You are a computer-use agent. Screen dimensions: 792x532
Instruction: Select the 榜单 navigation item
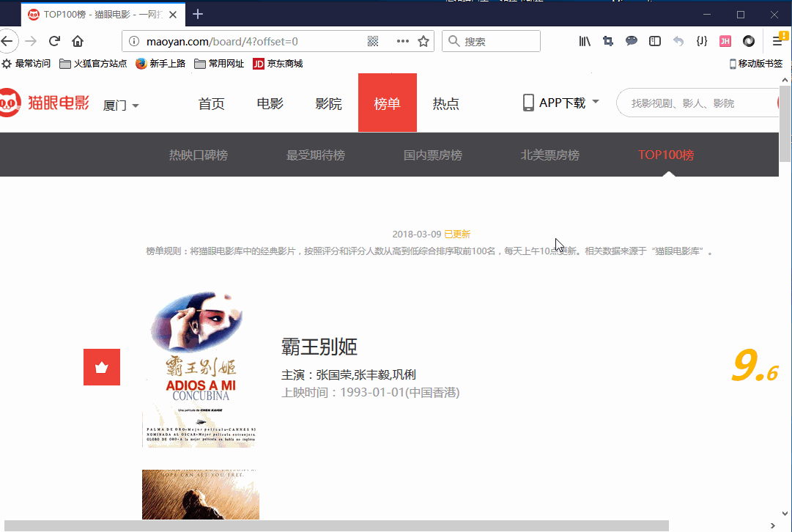point(388,103)
